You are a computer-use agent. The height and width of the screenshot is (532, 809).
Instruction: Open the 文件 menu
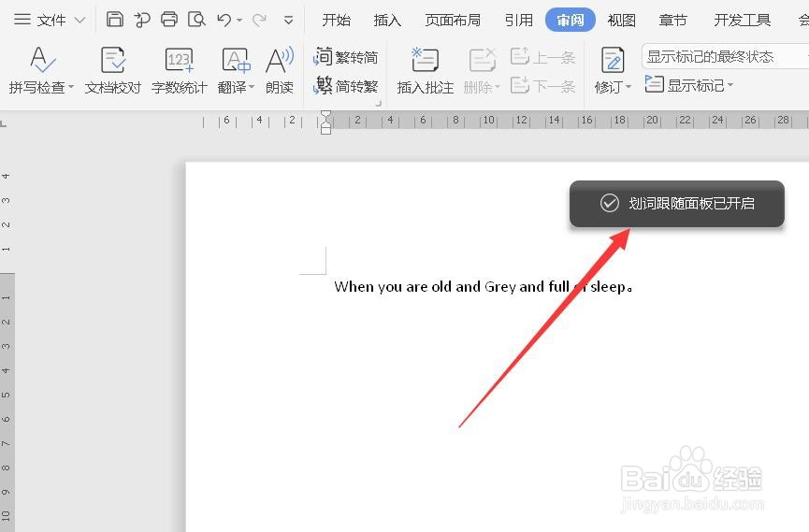tap(40, 21)
